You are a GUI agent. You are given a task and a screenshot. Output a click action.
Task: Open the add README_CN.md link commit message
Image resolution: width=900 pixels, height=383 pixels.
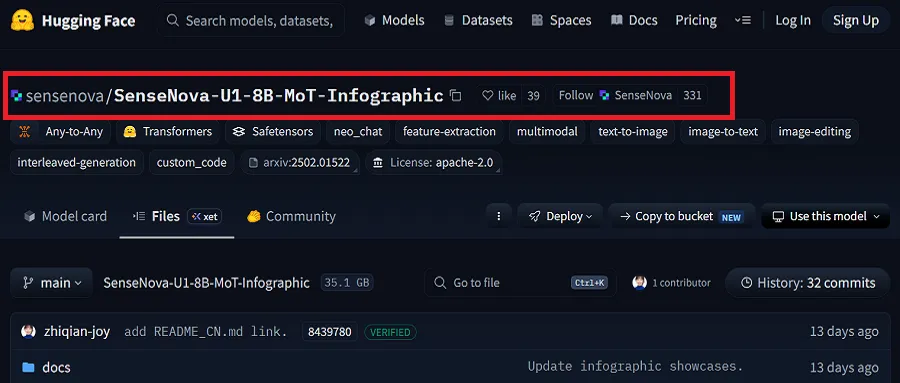click(x=205, y=332)
